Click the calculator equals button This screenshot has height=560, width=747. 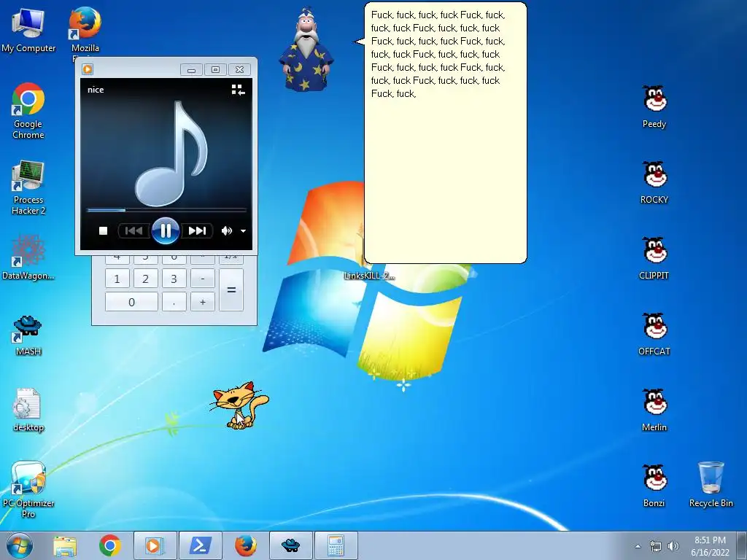[231, 290]
